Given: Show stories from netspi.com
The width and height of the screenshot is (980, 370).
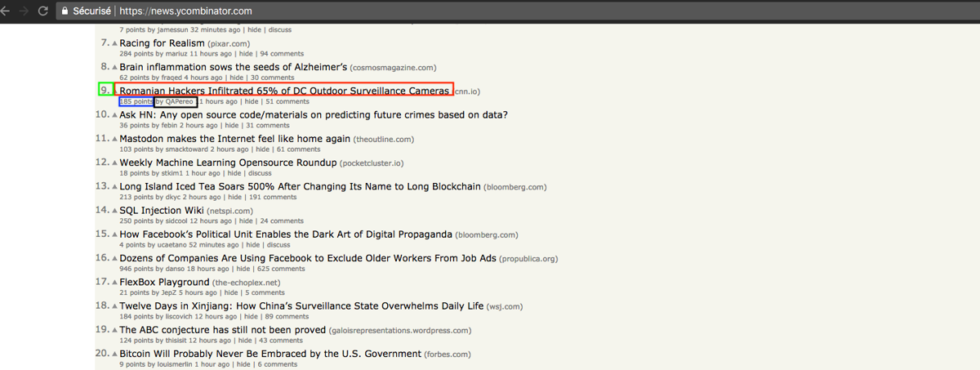Looking at the screenshot, I should (230, 211).
